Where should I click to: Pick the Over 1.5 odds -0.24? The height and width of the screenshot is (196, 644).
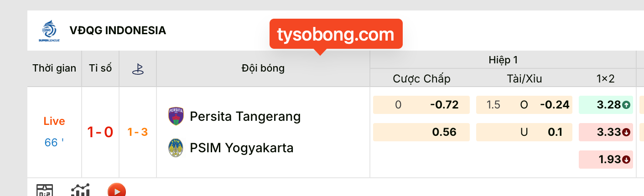(x=555, y=105)
